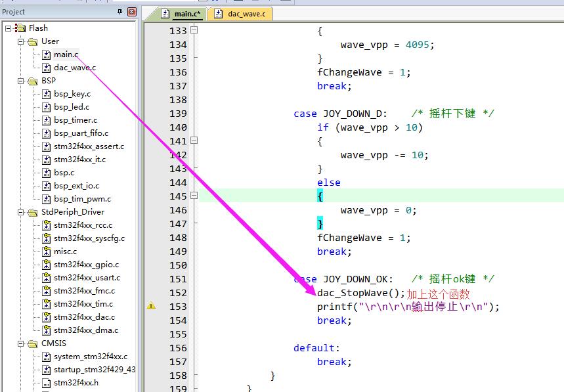
Task: Switch to the dac_wave.c editor tab
Action: [x=240, y=14]
